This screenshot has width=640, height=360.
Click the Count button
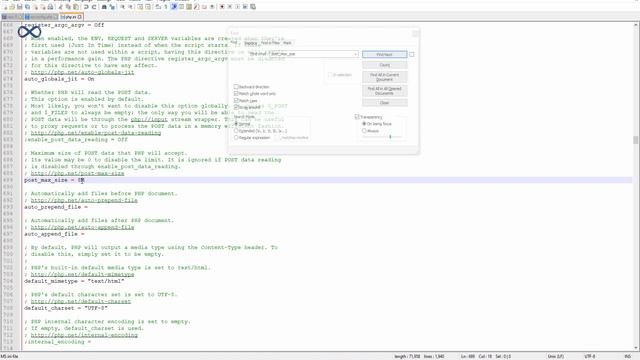pyautogui.click(x=384, y=65)
